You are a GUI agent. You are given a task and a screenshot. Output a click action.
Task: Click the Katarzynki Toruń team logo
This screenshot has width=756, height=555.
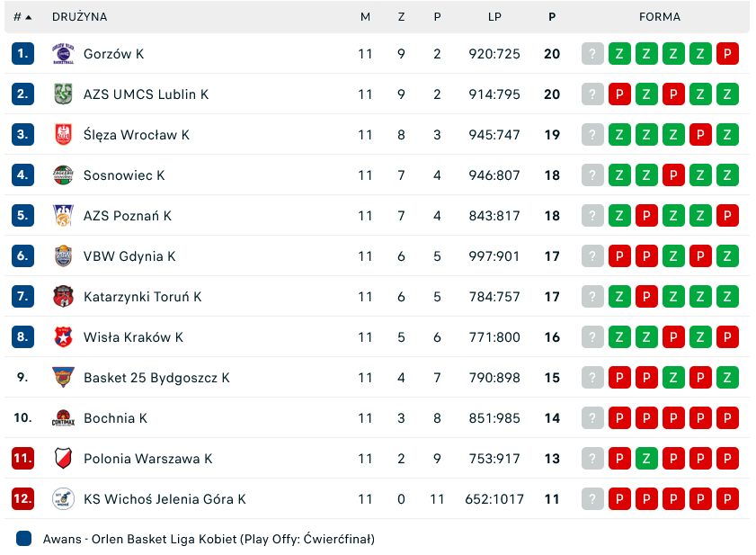coord(63,297)
